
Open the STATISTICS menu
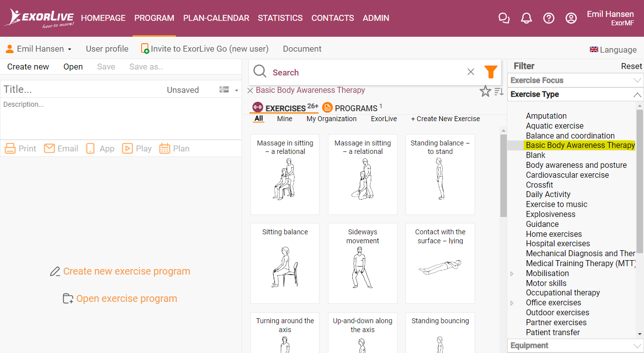click(280, 18)
